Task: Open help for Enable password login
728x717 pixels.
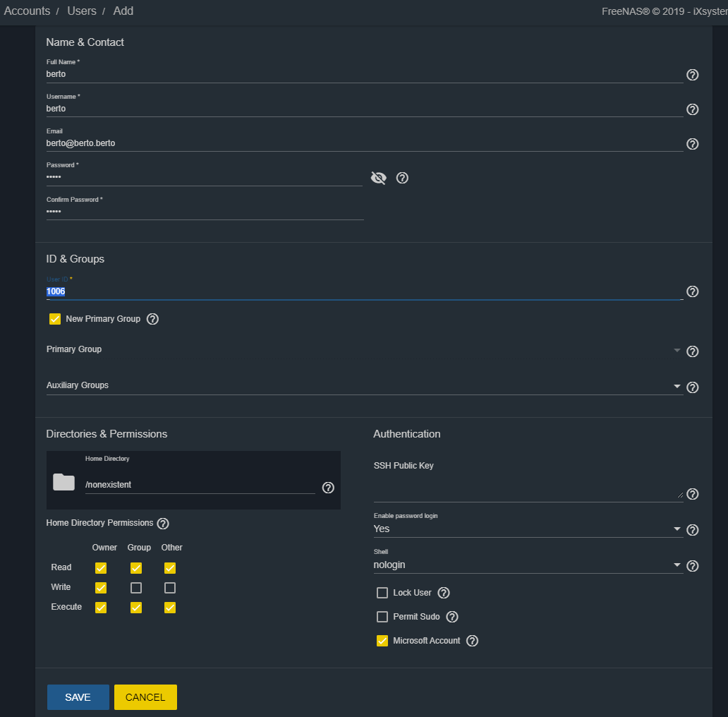Action: click(x=692, y=530)
